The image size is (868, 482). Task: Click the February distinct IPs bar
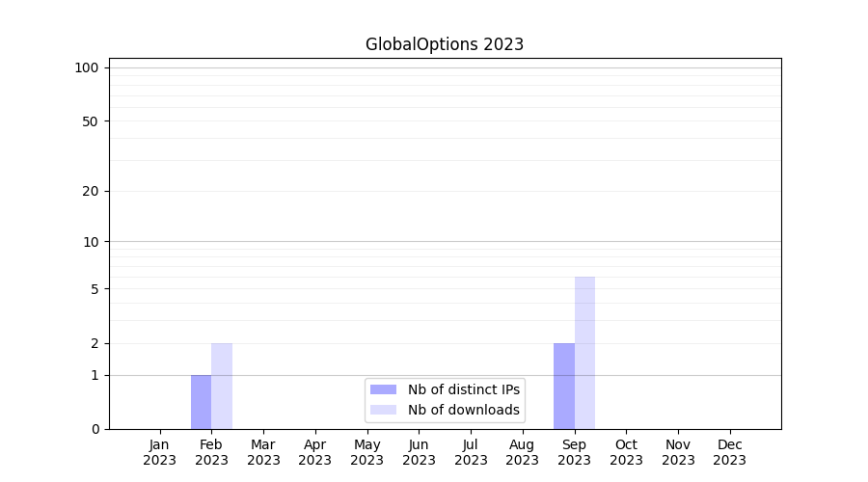click(x=201, y=402)
